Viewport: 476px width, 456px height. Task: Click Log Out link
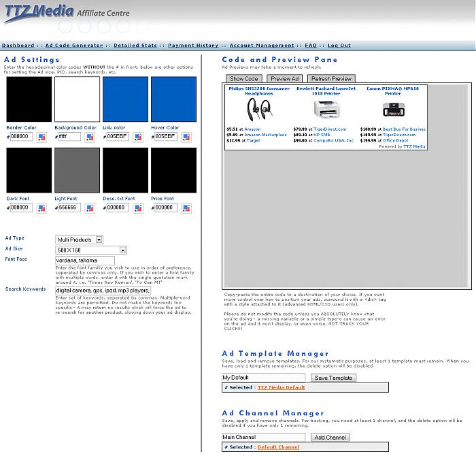(339, 46)
